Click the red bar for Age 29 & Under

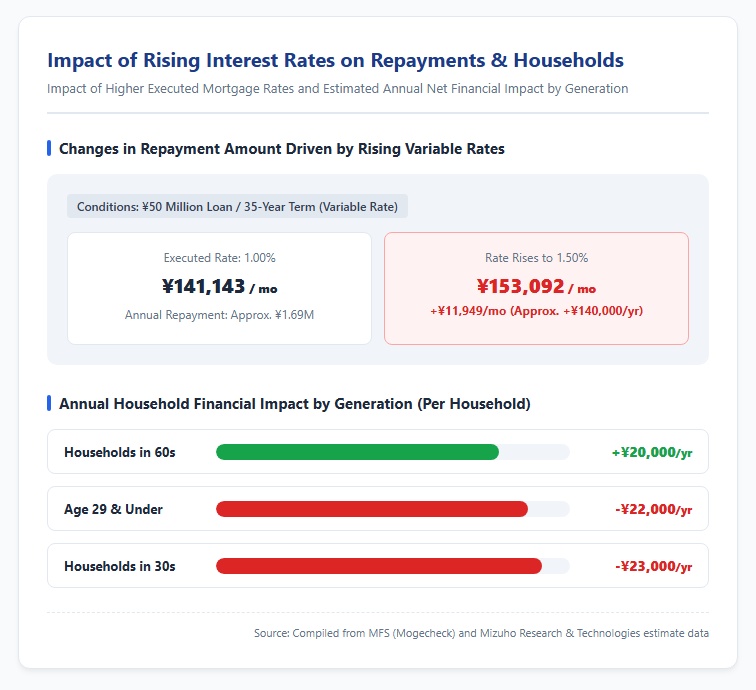tap(372, 509)
